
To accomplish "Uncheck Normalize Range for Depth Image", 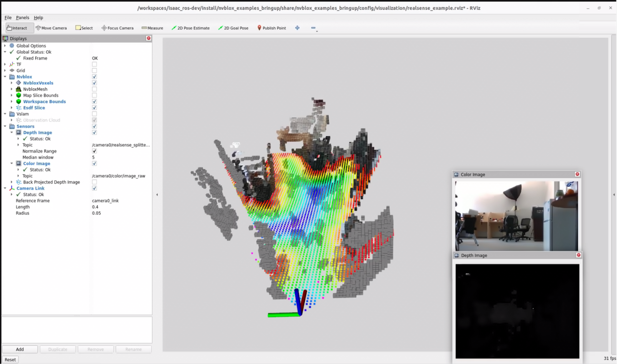I will (x=94, y=151).
